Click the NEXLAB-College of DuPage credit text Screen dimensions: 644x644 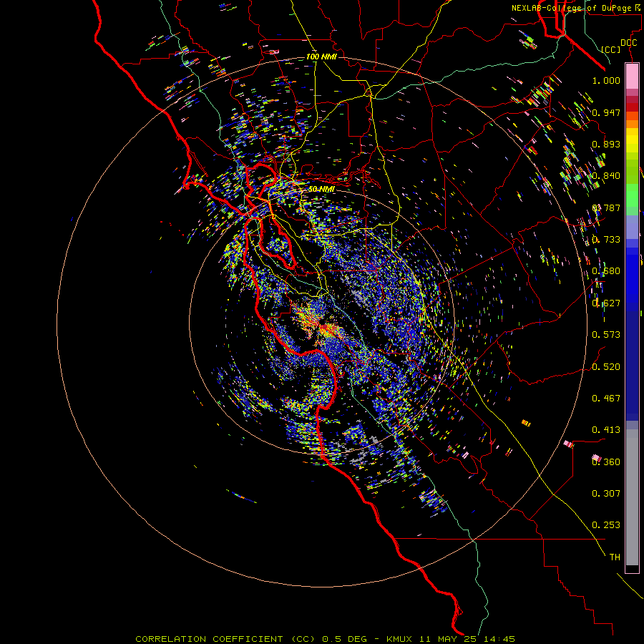(571, 8)
